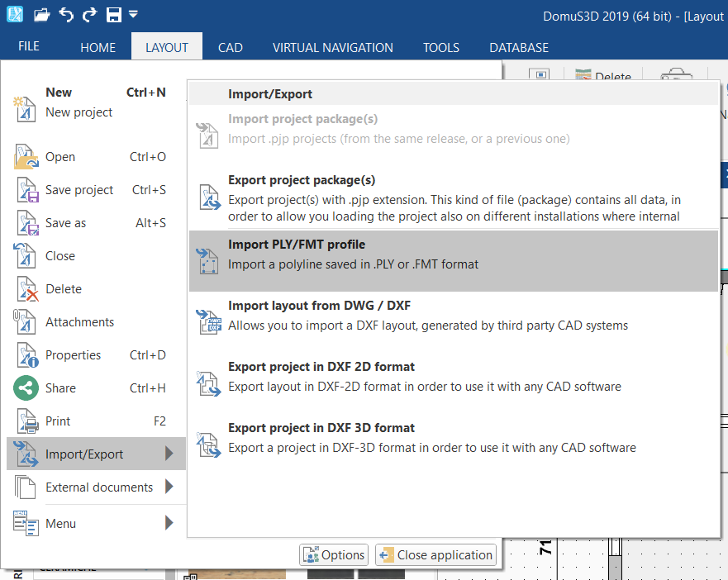Viewport: 728px width, 580px height.
Task: Click the Export project package icon
Action: tap(209, 197)
